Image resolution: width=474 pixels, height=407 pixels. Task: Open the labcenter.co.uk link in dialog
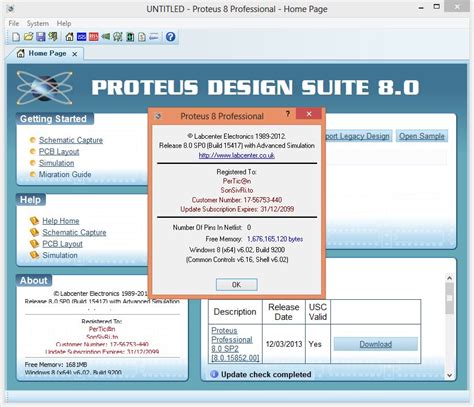coord(237,155)
